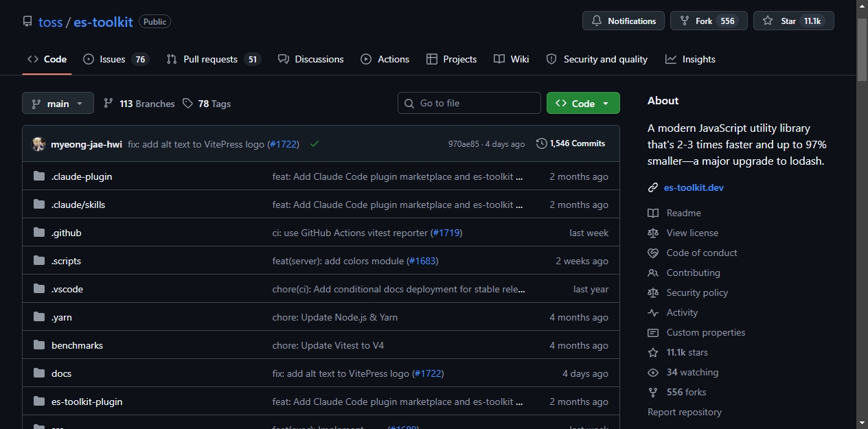Screen dimensions: 868x429
Task: Click the green commit status checkmark
Action: coord(315,144)
